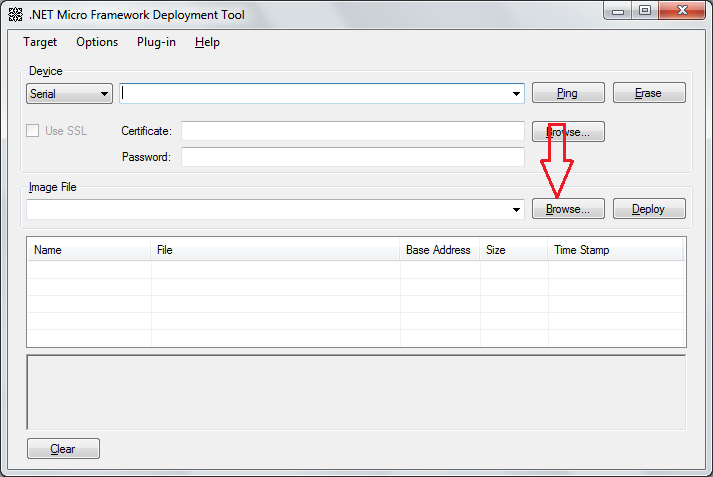Viewport: 713px width, 477px height.
Task: Click the Deploy button
Action: 649,209
